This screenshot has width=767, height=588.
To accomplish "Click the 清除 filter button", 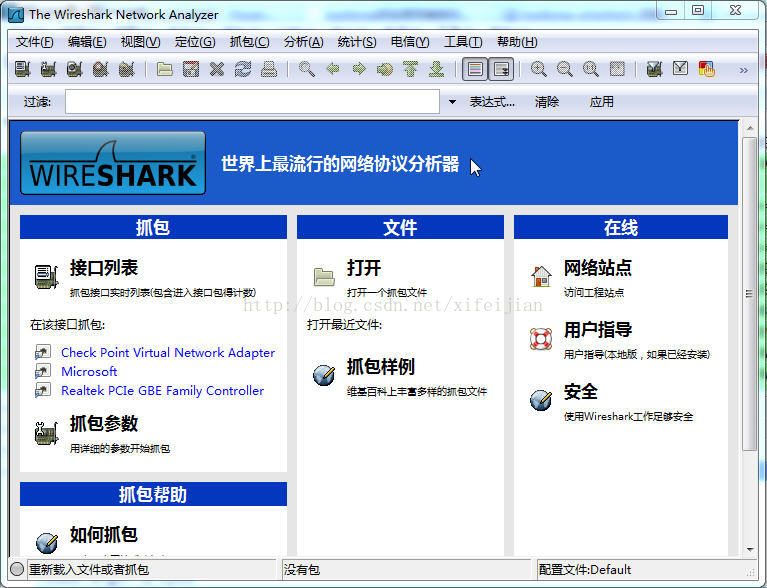I will [547, 102].
